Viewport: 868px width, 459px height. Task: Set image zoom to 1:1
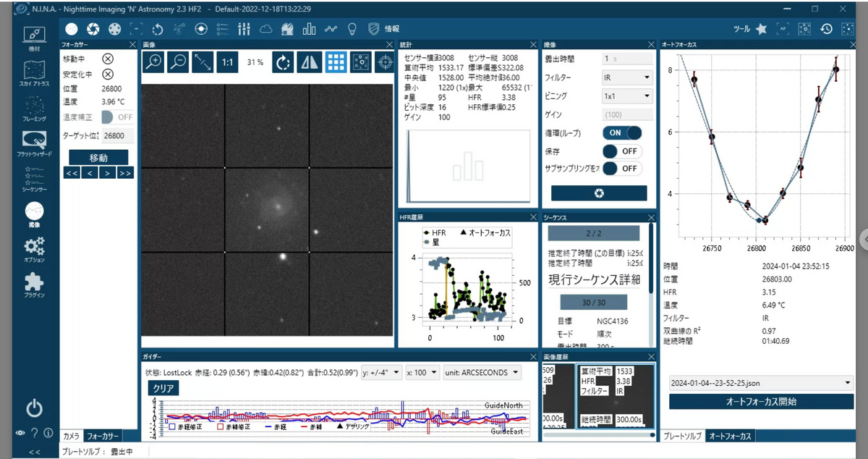pos(227,62)
